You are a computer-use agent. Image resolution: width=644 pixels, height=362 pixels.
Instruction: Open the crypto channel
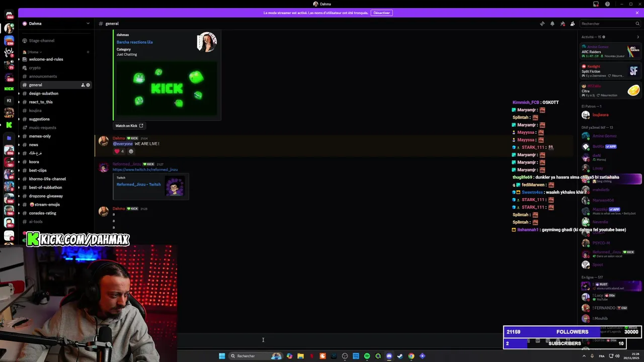[x=56, y=68]
